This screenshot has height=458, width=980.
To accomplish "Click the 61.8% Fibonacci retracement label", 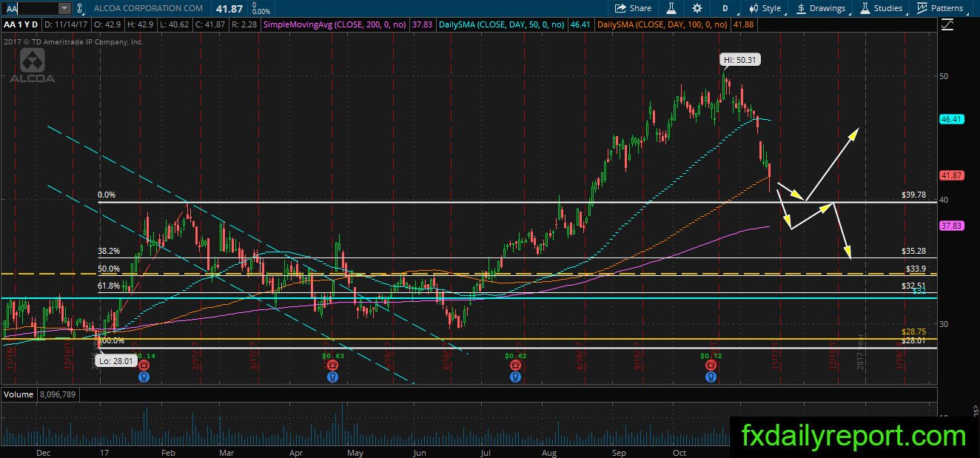I will (109, 286).
